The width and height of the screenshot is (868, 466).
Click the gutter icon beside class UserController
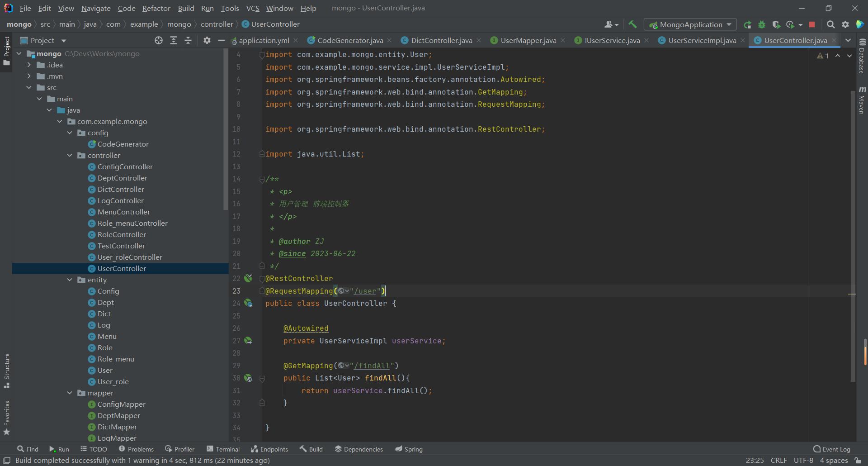click(x=248, y=303)
